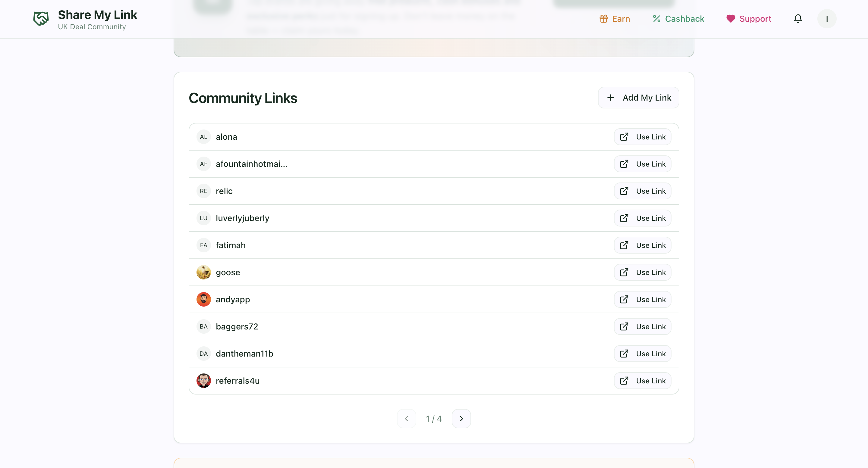The width and height of the screenshot is (868, 468).
Task: Click the external-link icon beside referrals4u's Use Link
Action: (625, 380)
